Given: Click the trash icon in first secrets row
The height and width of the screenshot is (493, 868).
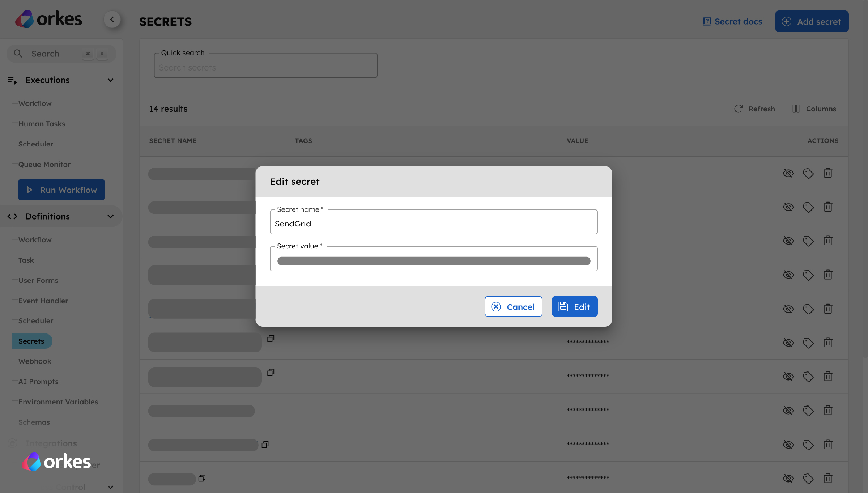Looking at the screenshot, I should click(828, 173).
